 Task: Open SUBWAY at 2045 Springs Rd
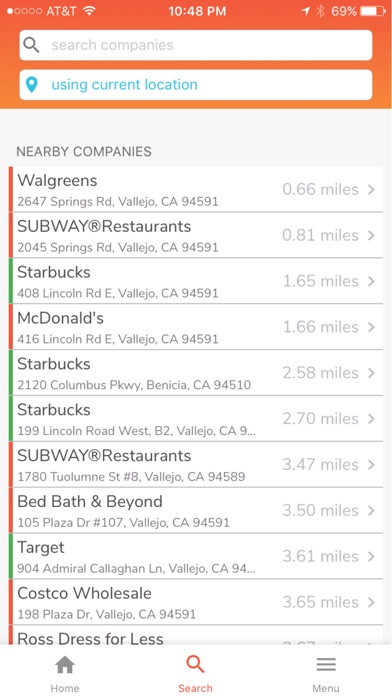pyautogui.click(x=196, y=235)
